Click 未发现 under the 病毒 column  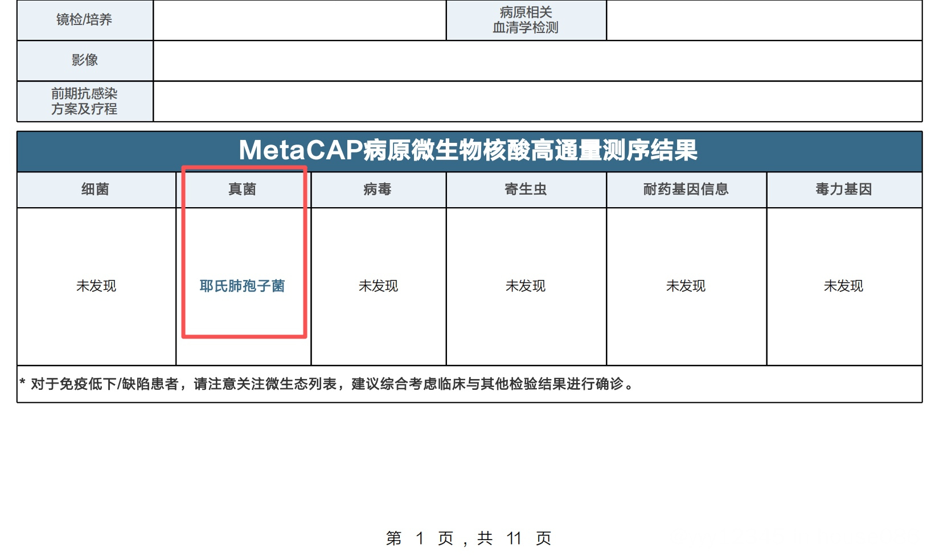[378, 286]
